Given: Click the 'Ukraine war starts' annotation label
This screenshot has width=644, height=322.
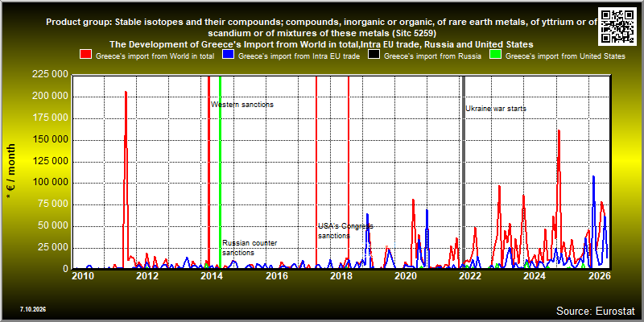Looking at the screenshot, I should (x=496, y=109).
